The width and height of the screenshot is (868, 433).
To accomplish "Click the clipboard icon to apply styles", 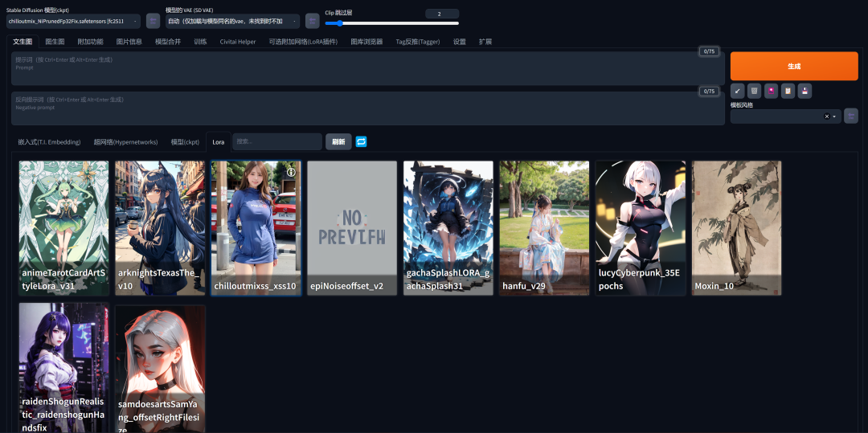I will click(788, 91).
